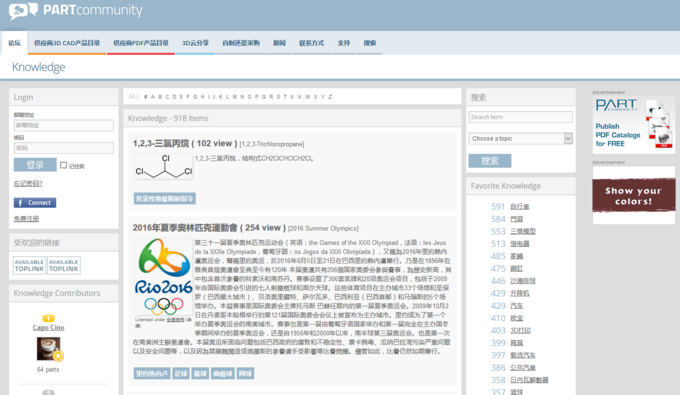Open the 3D打印 item with 403 views
This screenshot has height=395, width=680.
click(520, 330)
